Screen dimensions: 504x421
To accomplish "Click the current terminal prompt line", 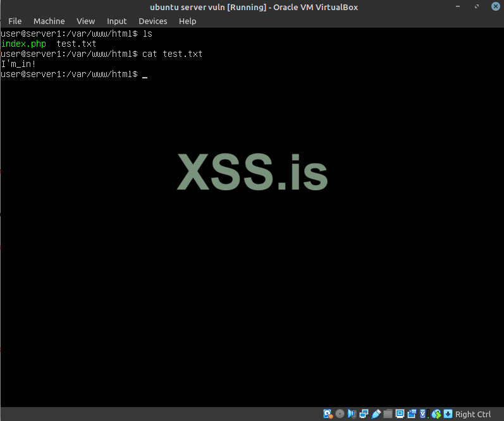I will coord(74,74).
